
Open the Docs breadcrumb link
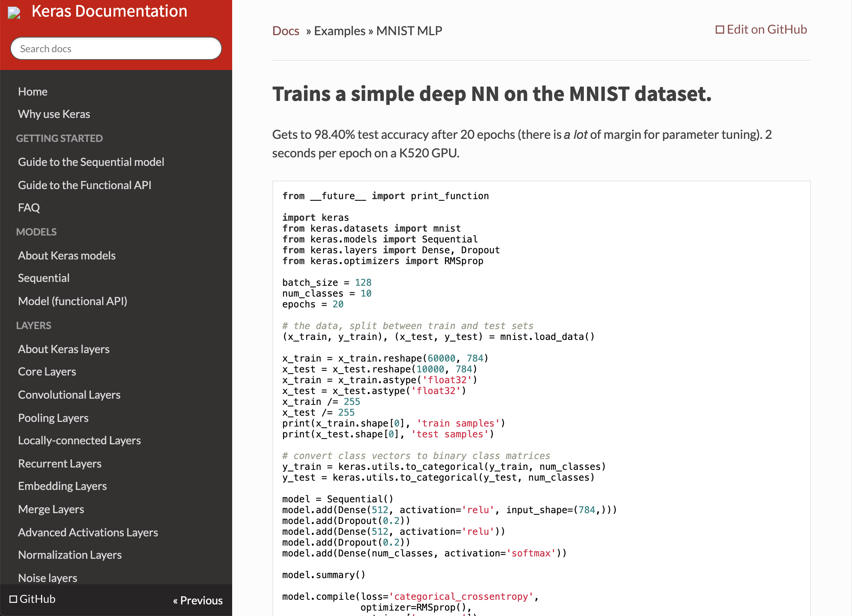(x=286, y=31)
